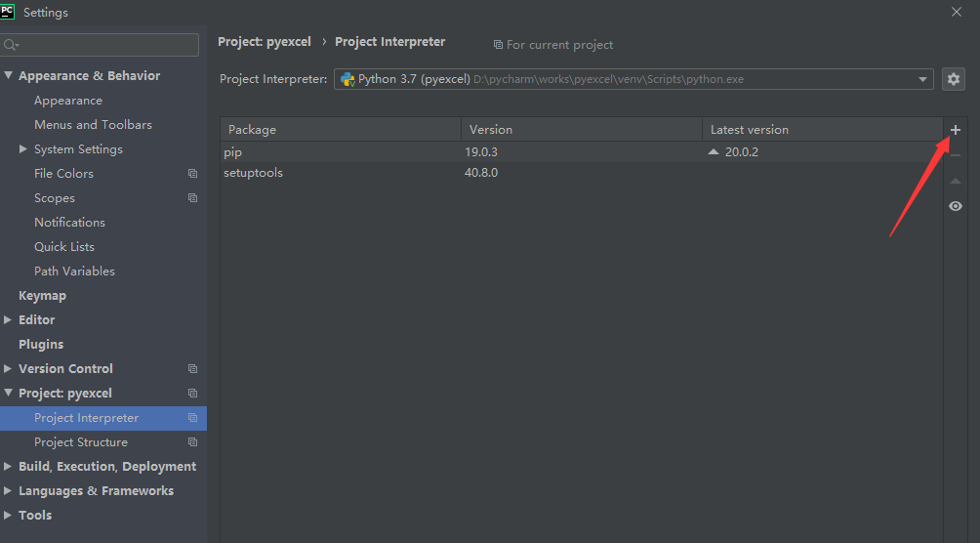Select the pip package row
Image resolution: width=980 pixels, height=543 pixels.
(581, 152)
